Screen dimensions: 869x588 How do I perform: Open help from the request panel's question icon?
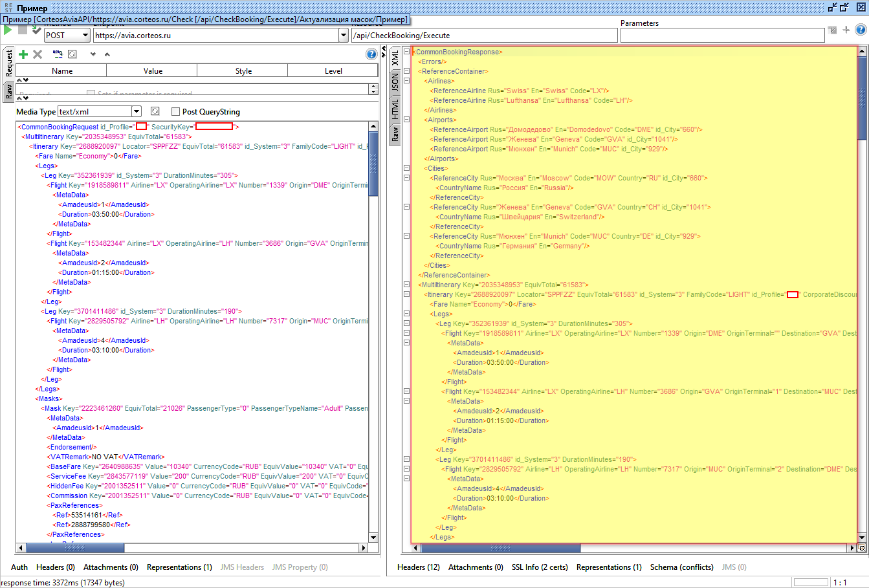371,54
